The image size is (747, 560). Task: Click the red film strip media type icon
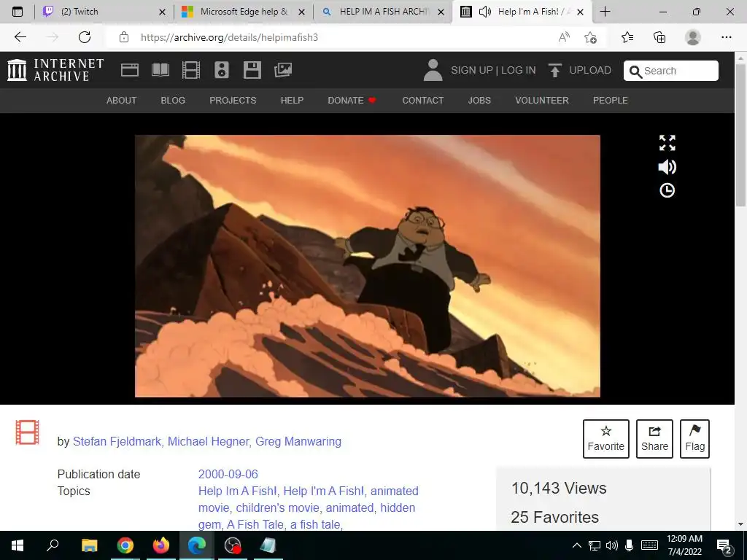pos(27,432)
